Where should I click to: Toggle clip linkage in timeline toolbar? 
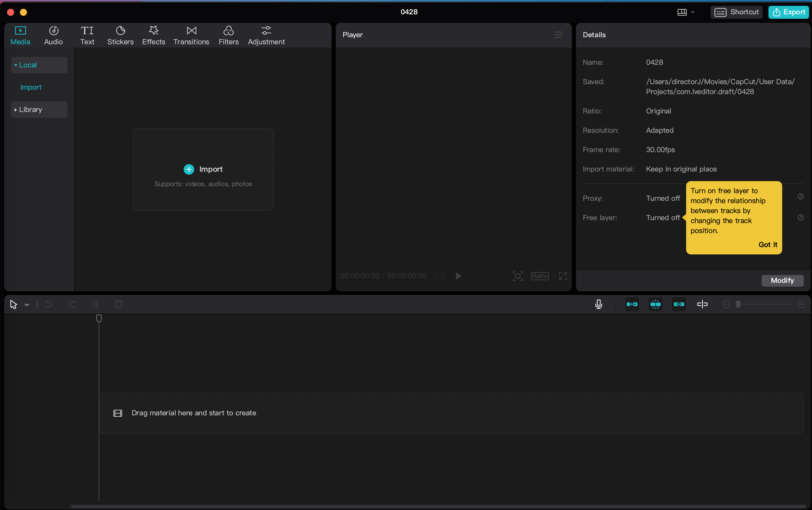[x=679, y=304]
